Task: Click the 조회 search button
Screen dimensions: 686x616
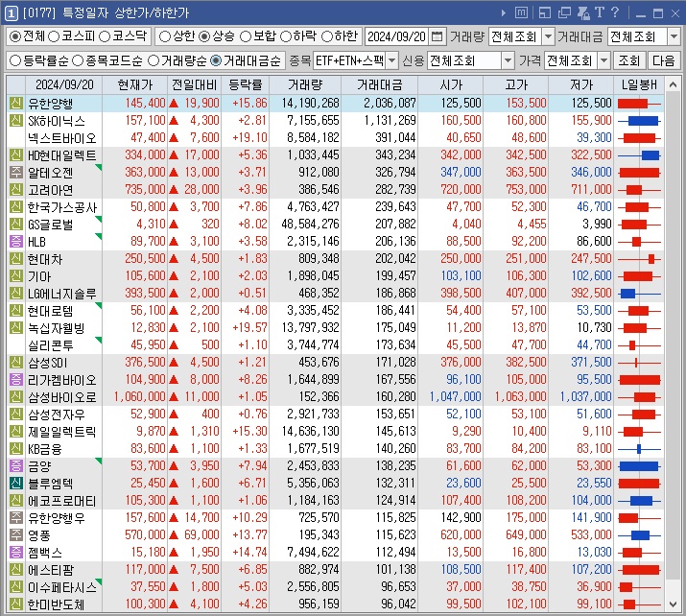Action: [x=628, y=60]
